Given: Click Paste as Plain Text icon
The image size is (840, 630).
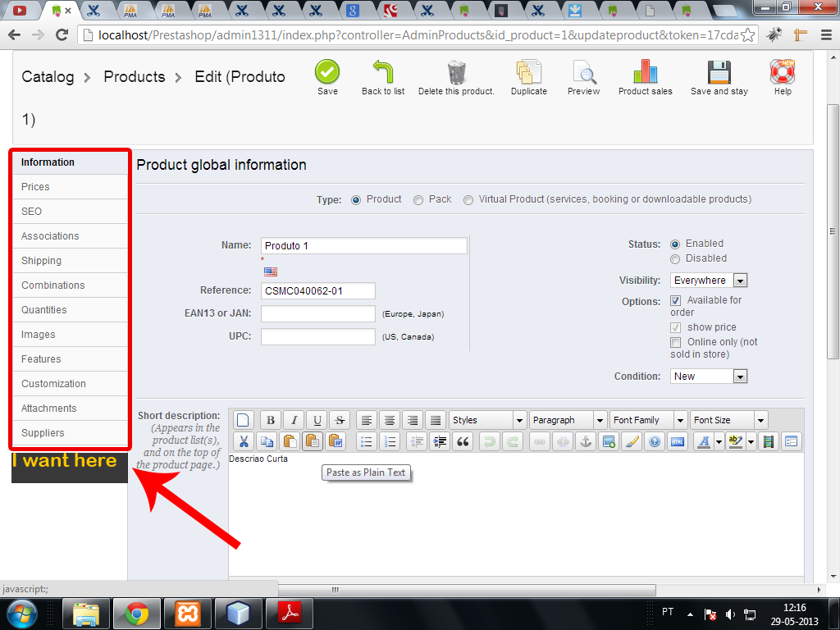Looking at the screenshot, I should click(x=313, y=442).
